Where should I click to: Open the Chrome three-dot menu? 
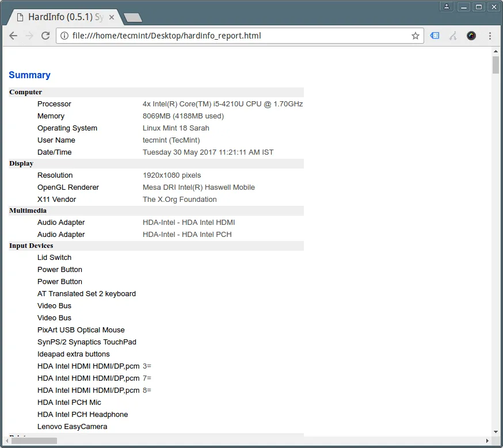click(490, 36)
